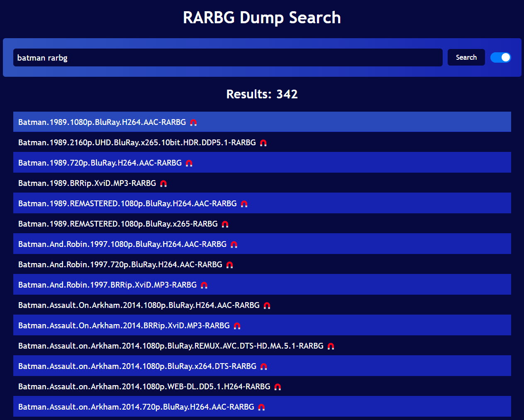This screenshot has width=524, height=420.
Task: Select the Batman.And.Robin.1997.1080p.BluRay.H264.AAC-RARBG title
Action: (122, 244)
